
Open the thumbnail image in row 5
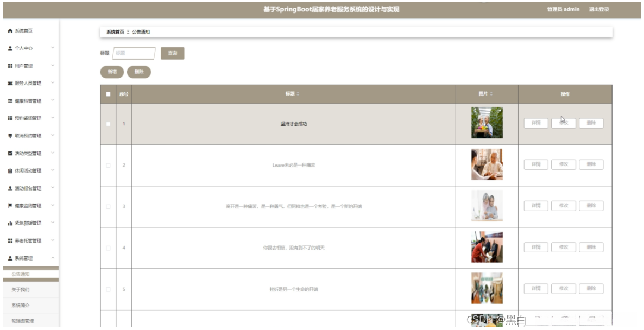[x=487, y=289]
